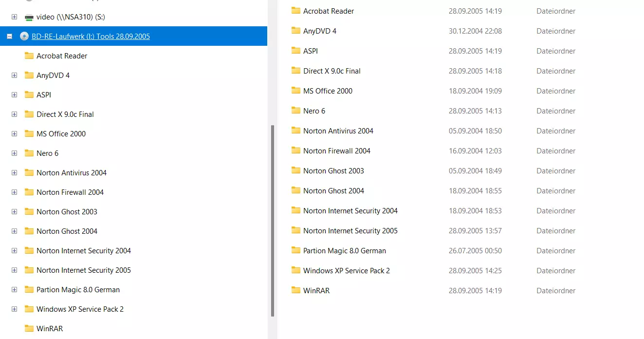Expand the video (\\NSA310) (S:) drive node

[14, 17]
